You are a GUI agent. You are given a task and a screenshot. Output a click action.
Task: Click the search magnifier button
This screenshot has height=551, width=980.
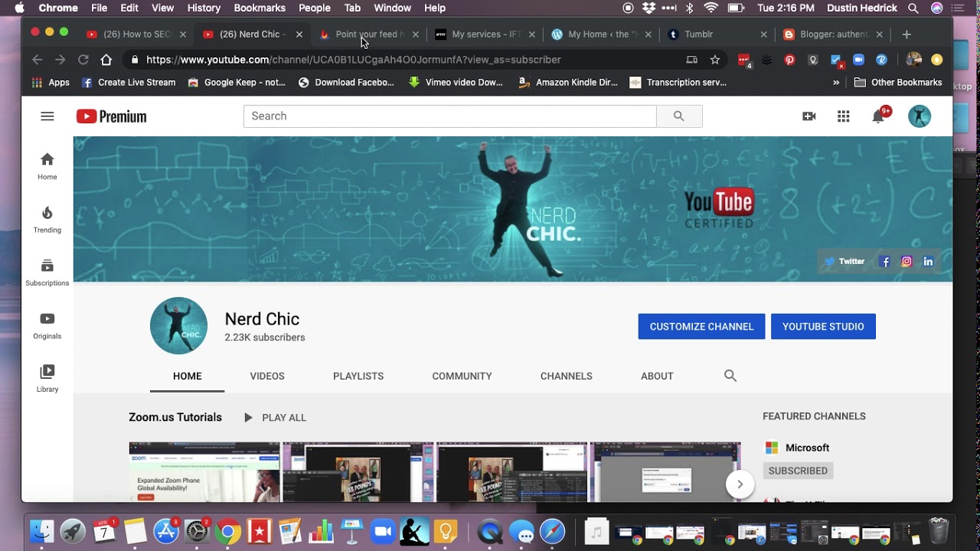pyautogui.click(x=679, y=116)
